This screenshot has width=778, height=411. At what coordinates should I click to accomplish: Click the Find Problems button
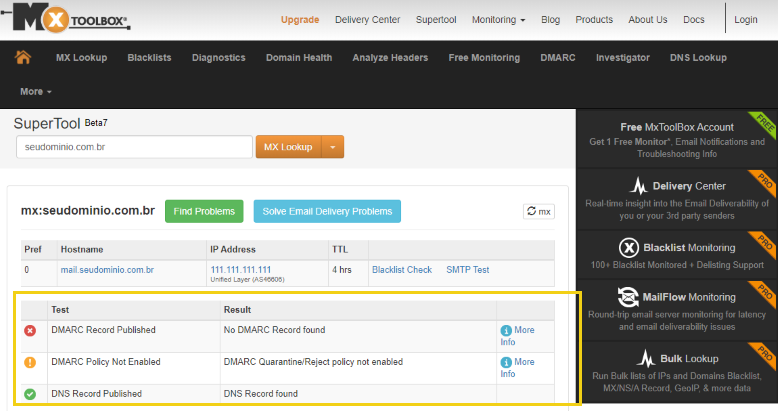[x=204, y=211]
